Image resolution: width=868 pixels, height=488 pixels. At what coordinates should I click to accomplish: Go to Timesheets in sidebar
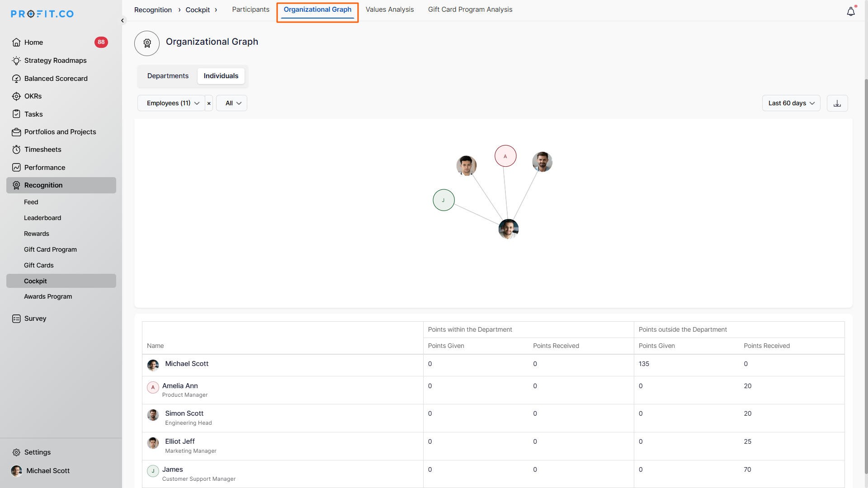coord(42,150)
